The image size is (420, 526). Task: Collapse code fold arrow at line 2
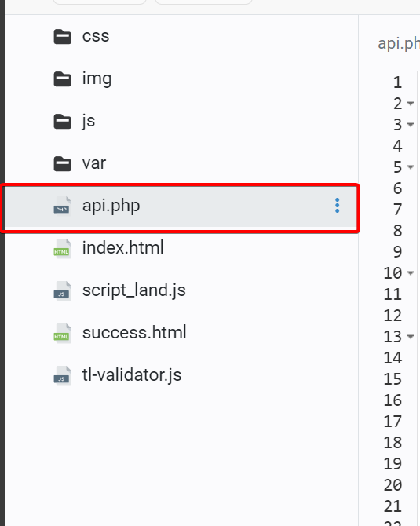411,104
